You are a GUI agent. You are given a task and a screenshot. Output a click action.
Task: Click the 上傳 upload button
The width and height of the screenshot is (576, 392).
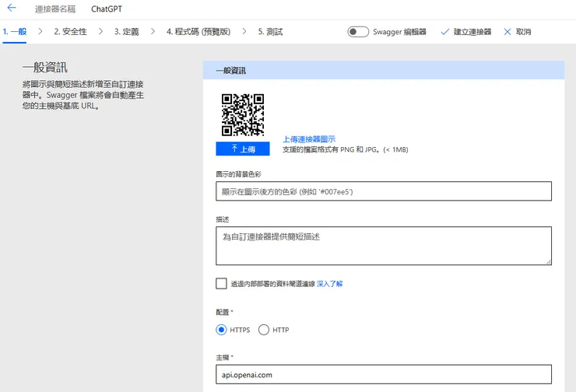[x=243, y=149]
